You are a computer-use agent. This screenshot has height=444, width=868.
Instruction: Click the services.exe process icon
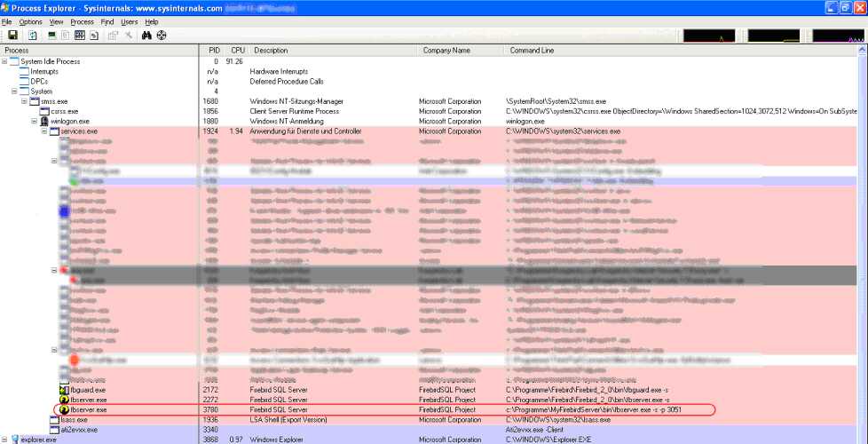coord(54,131)
